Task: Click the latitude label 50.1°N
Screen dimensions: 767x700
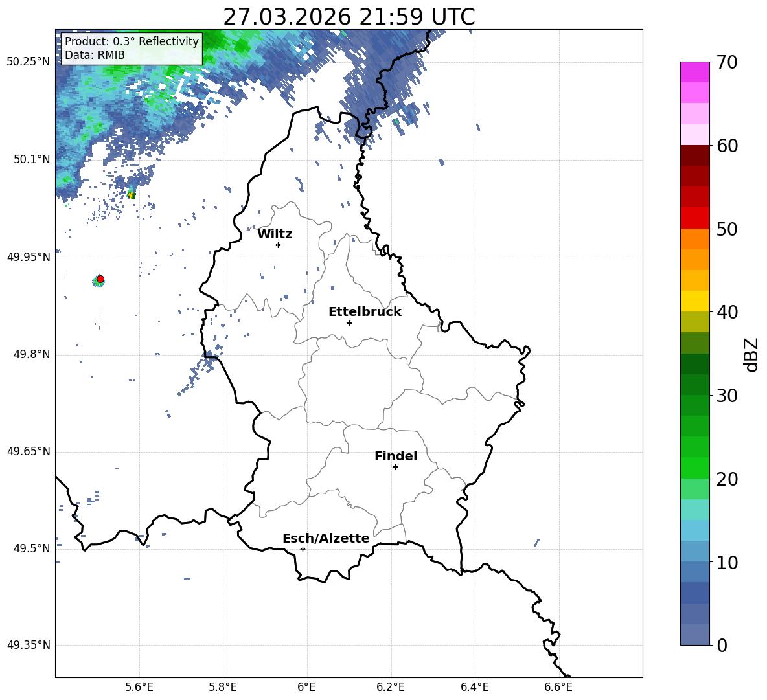Action: coord(32,160)
